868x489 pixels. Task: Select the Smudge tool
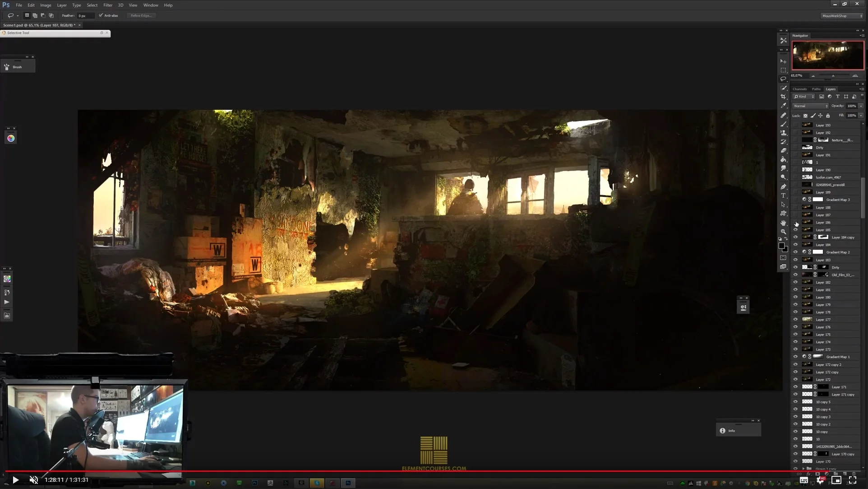pyautogui.click(x=783, y=168)
